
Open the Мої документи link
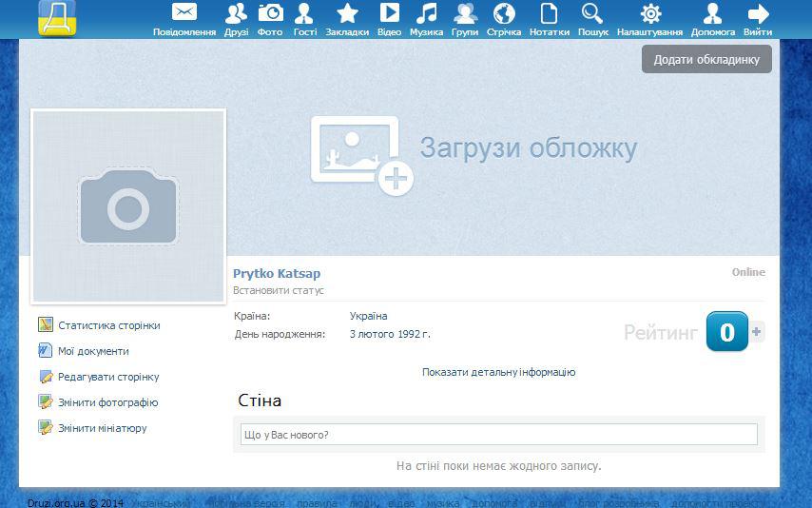[93, 351]
